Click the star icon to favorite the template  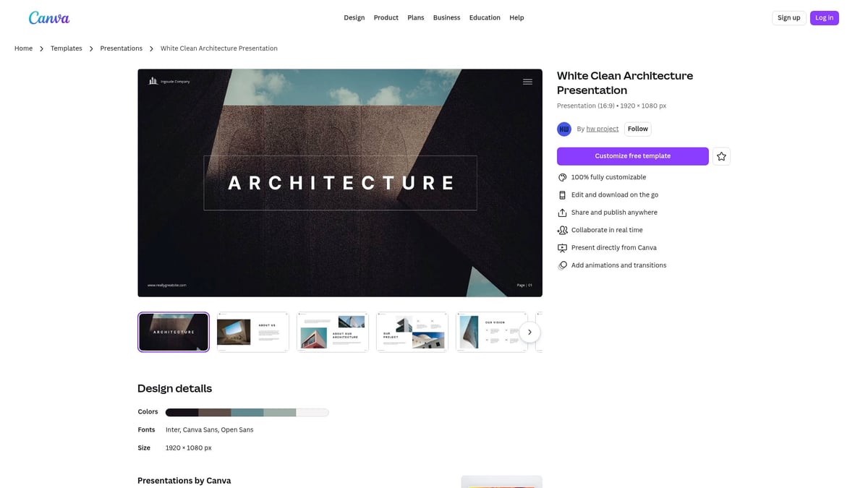721,155
